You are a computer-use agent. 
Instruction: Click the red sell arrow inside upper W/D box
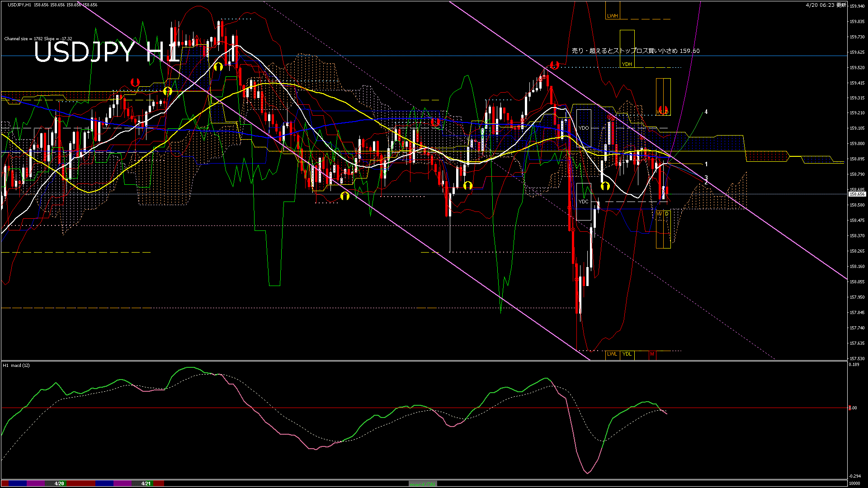663,110
